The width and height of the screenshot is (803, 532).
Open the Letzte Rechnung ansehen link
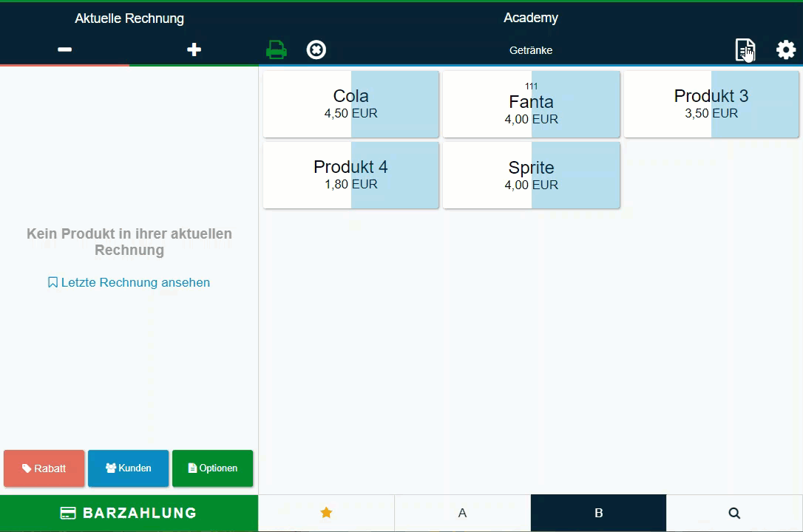[129, 282]
